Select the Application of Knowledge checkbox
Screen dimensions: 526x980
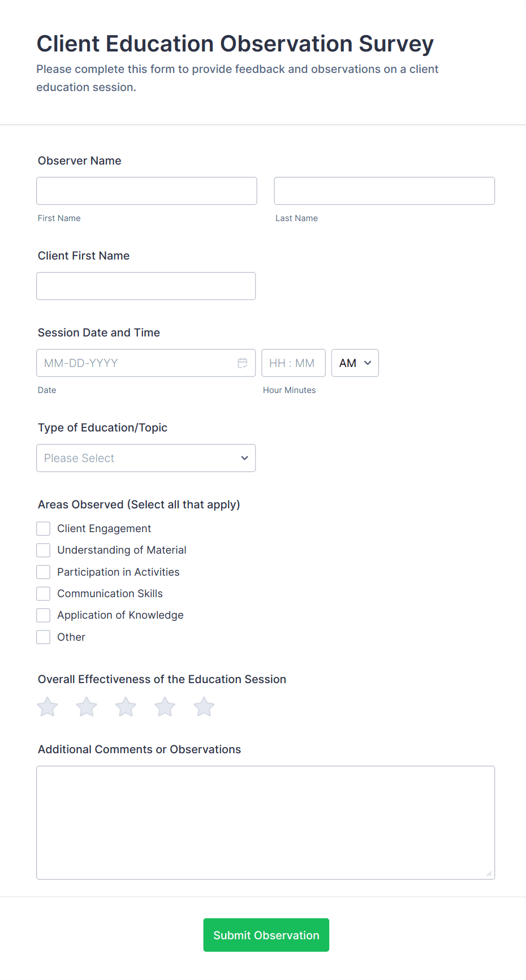point(44,615)
